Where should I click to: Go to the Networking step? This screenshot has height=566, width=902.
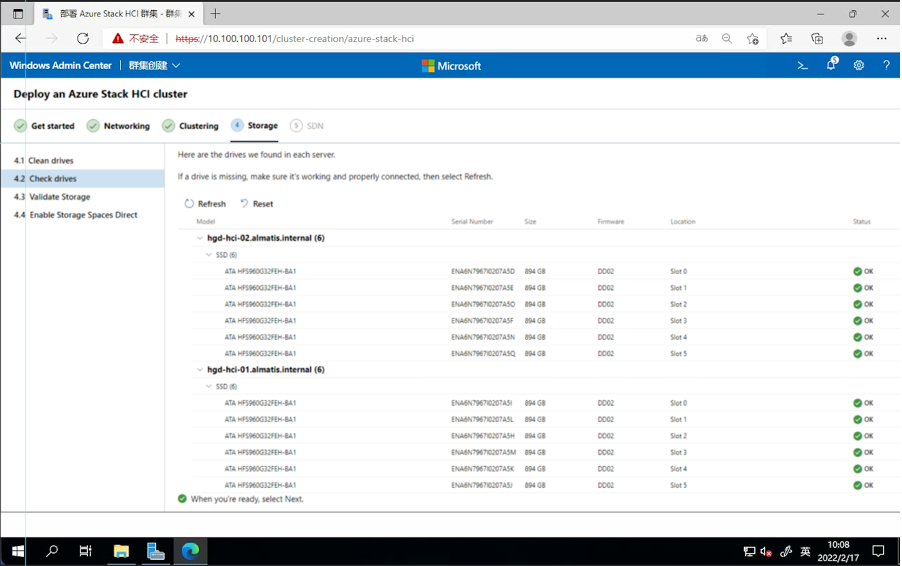tap(118, 126)
